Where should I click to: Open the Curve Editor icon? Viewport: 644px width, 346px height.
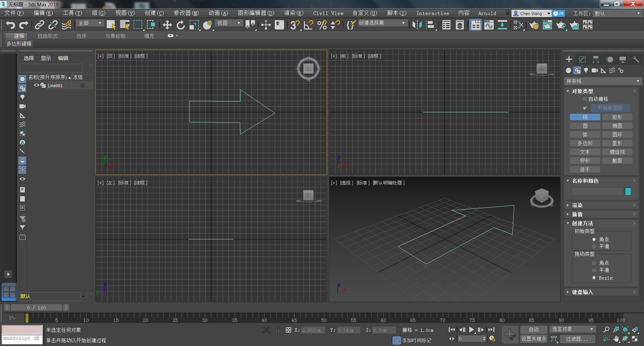489,25
